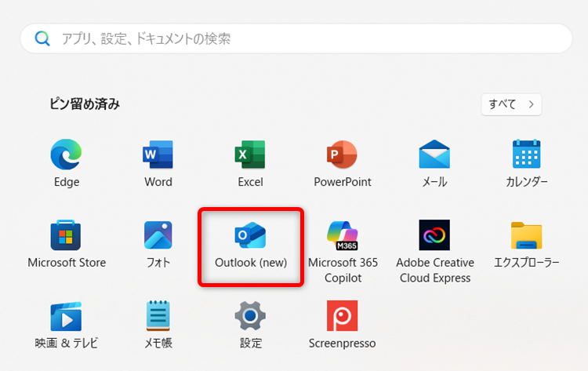Click the magnifier icon in search bar

tap(42, 38)
